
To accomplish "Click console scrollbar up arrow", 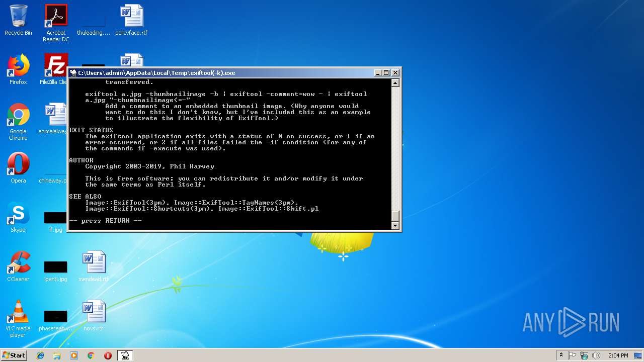I will click(395, 83).
